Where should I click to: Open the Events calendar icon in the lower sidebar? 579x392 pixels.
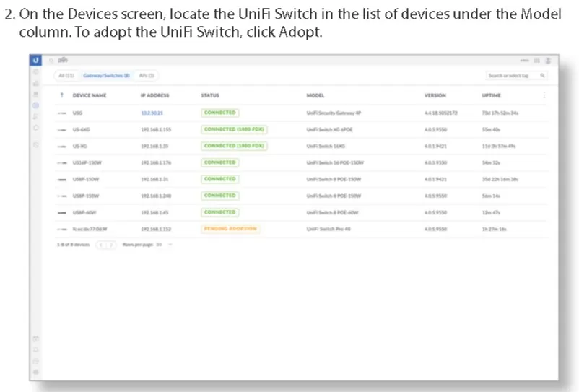[36, 339]
